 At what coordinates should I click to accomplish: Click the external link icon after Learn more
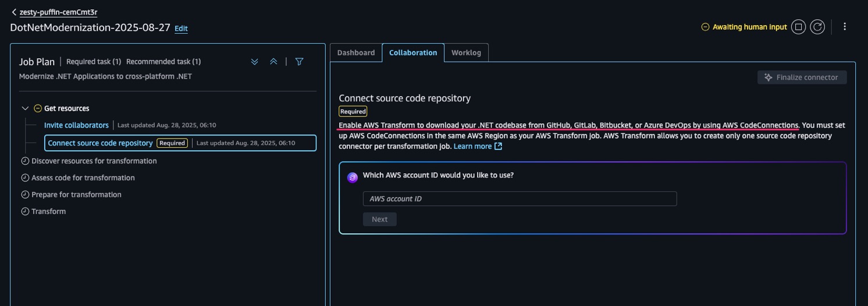pos(498,147)
